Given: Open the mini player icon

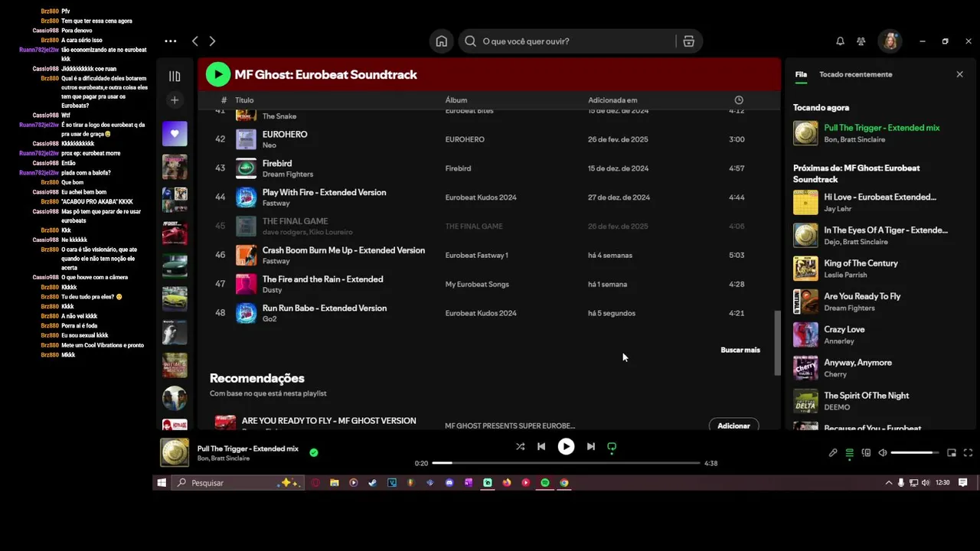Looking at the screenshot, I should 952,452.
